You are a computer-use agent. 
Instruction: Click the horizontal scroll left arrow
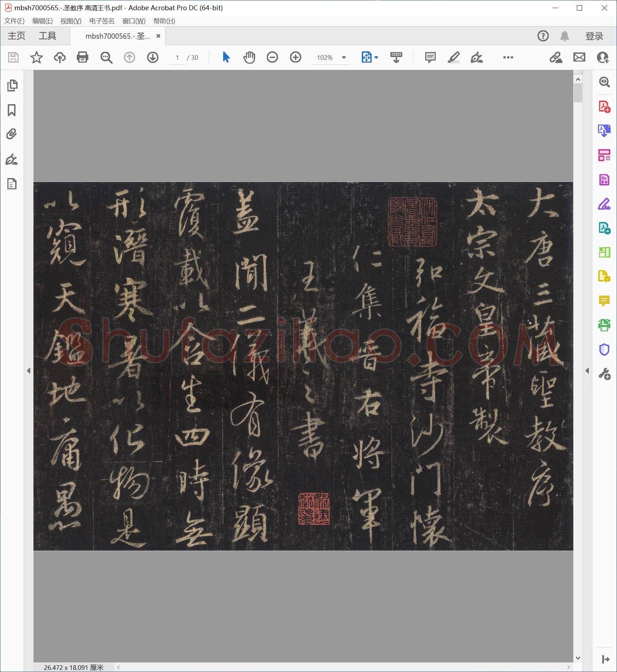coord(119,667)
